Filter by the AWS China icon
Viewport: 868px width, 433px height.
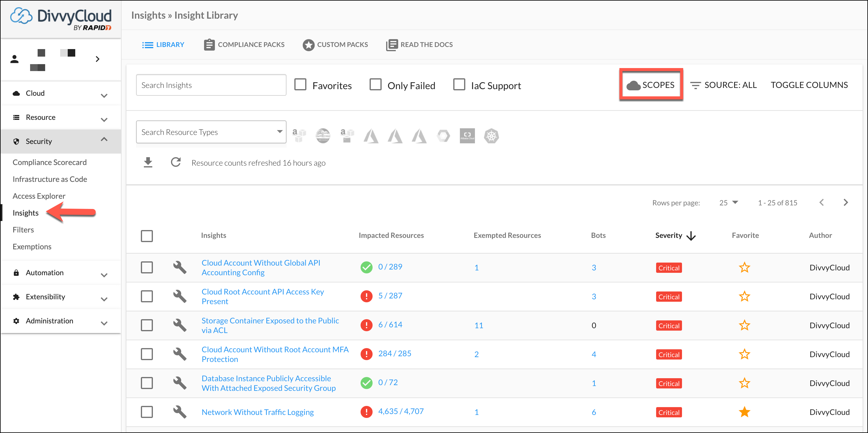coord(347,136)
